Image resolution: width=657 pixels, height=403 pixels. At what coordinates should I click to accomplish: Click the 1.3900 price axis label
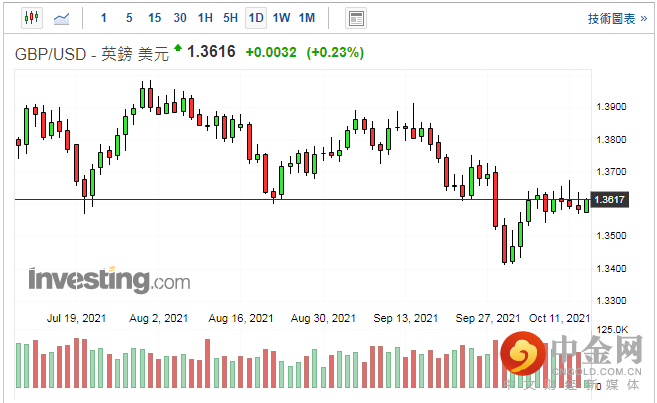click(x=610, y=107)
